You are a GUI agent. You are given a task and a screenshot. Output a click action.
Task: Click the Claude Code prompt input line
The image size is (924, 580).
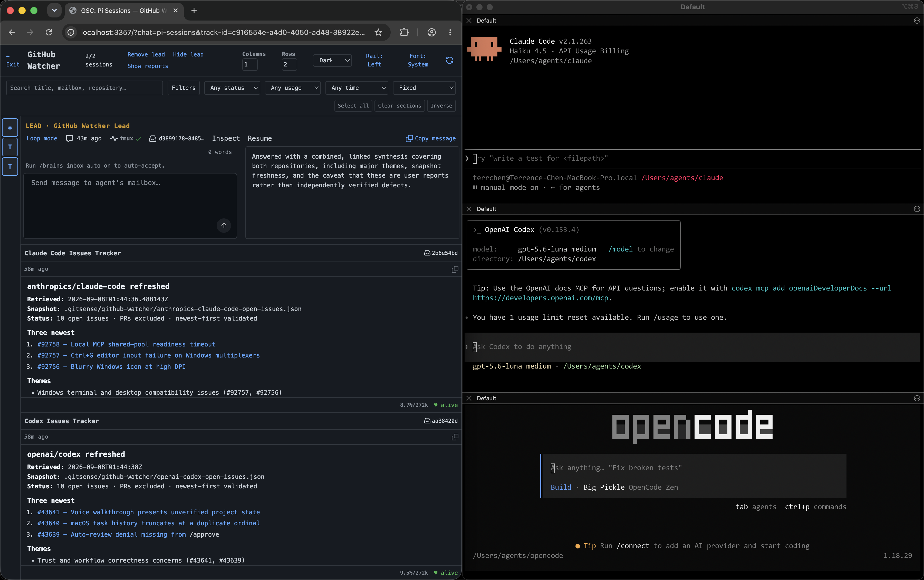pos(692,158)
